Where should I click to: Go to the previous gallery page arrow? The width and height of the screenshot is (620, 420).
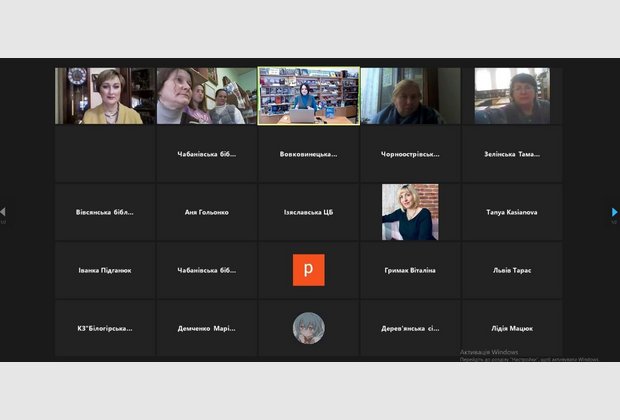pos(3,212)
